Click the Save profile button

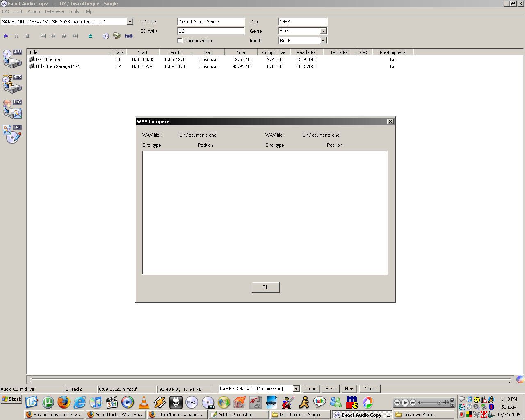click(331, 389)
